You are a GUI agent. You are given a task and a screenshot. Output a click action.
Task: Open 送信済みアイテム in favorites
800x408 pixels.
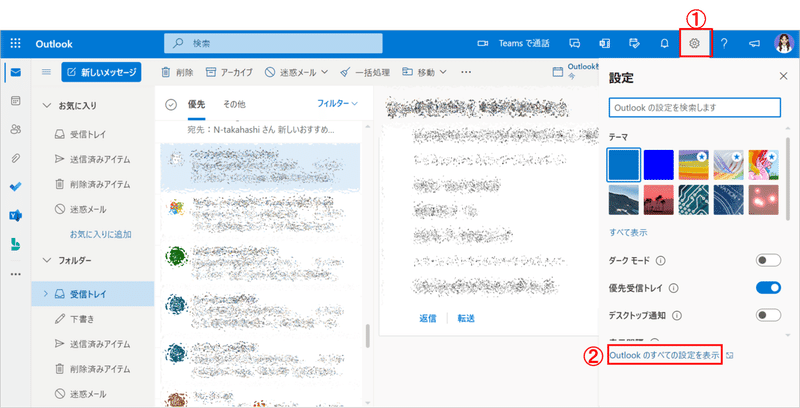pyautogui.click(x=93, y=160)
